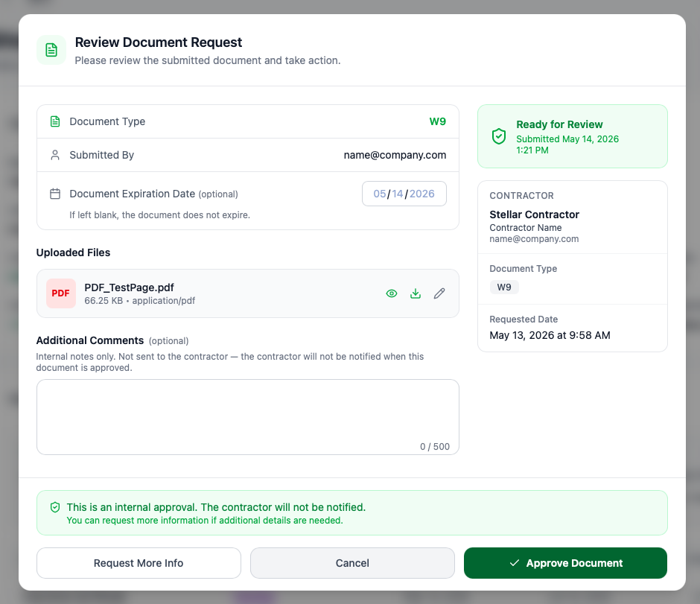Cancel the document review
700x604 pixels.
click(x=352, y=563)
